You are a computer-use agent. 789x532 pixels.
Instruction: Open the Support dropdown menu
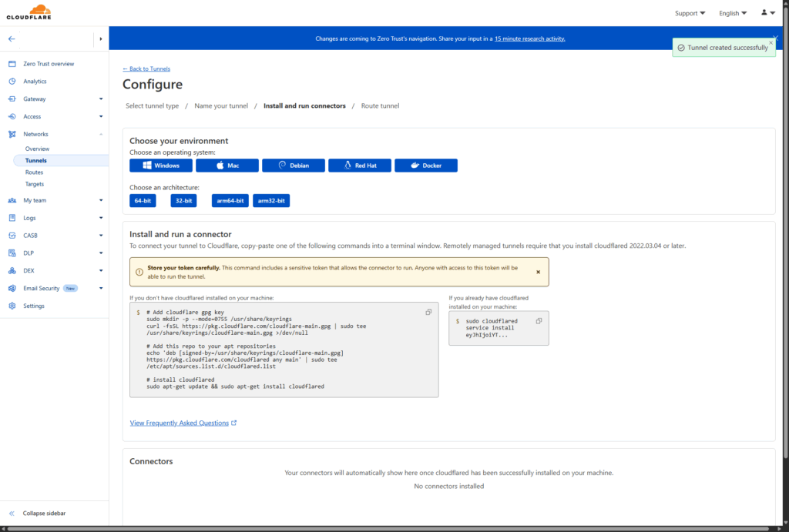click(690, 13)
